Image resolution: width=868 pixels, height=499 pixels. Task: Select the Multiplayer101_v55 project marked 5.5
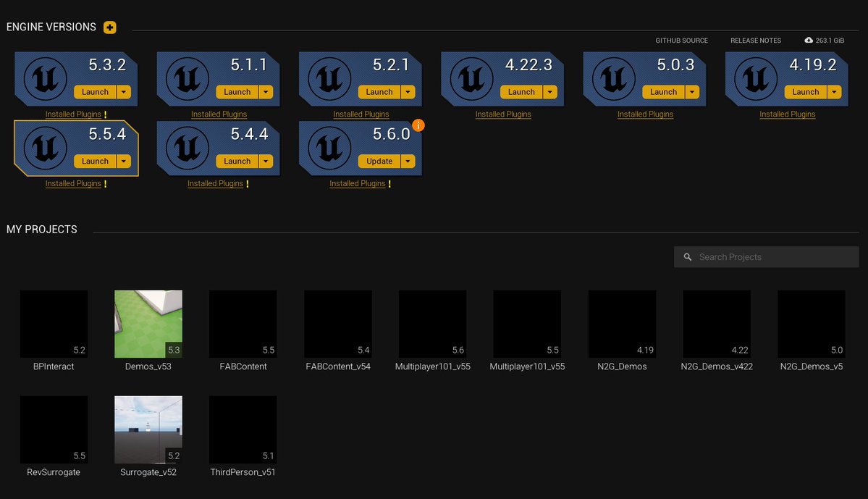[527, 324]
